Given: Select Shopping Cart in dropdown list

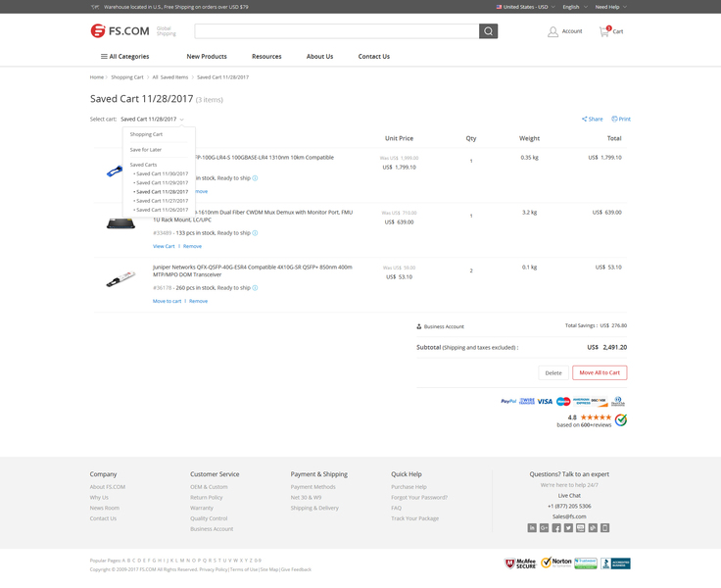Looking at the screenshot, I should click(x=146, y=134).
